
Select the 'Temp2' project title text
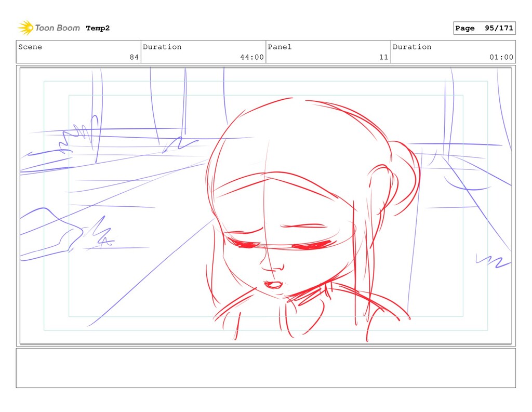[98, 28]
